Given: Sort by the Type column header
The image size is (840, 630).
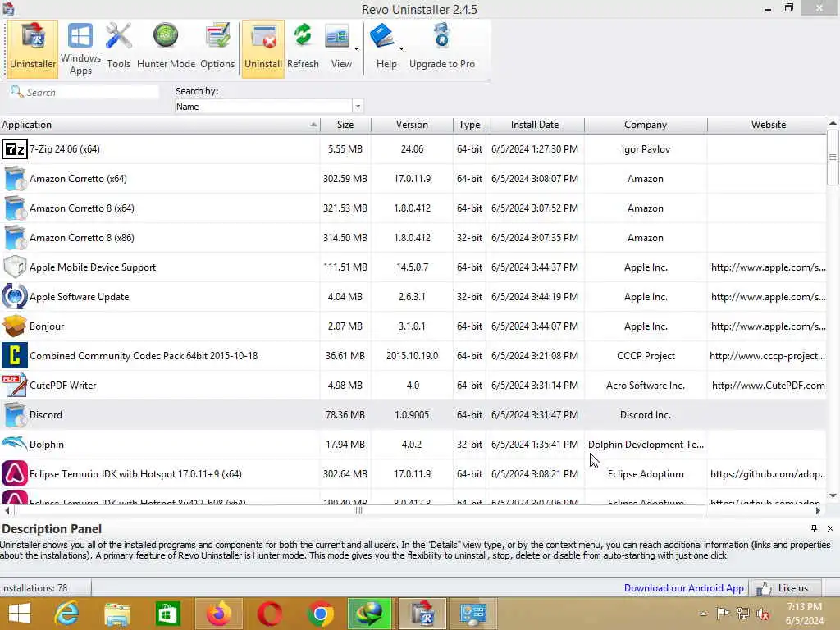Looking at the screenshot, I should click(469, 125).
